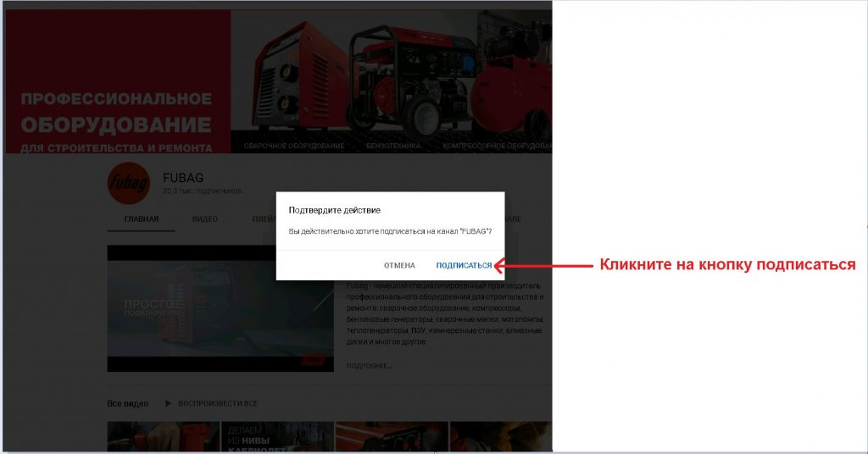Screen dimensions: 868x454
Task: Confirm subscription with the ПОДПИСАТЬСЯ button
Action: point(463,265)
